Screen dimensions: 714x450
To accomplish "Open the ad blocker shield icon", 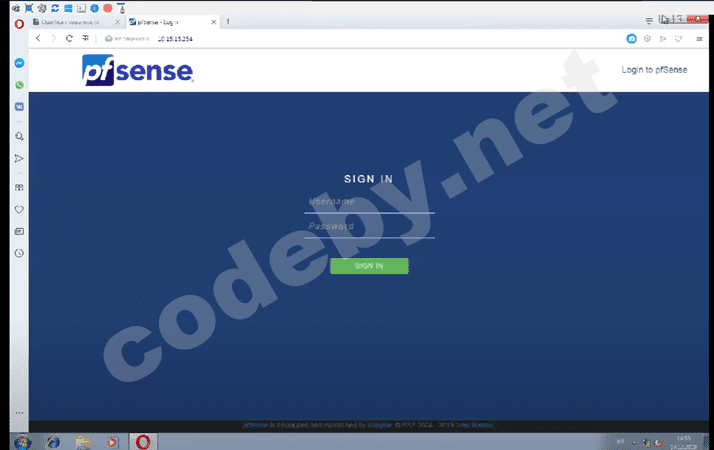I will tap(647, 39).
